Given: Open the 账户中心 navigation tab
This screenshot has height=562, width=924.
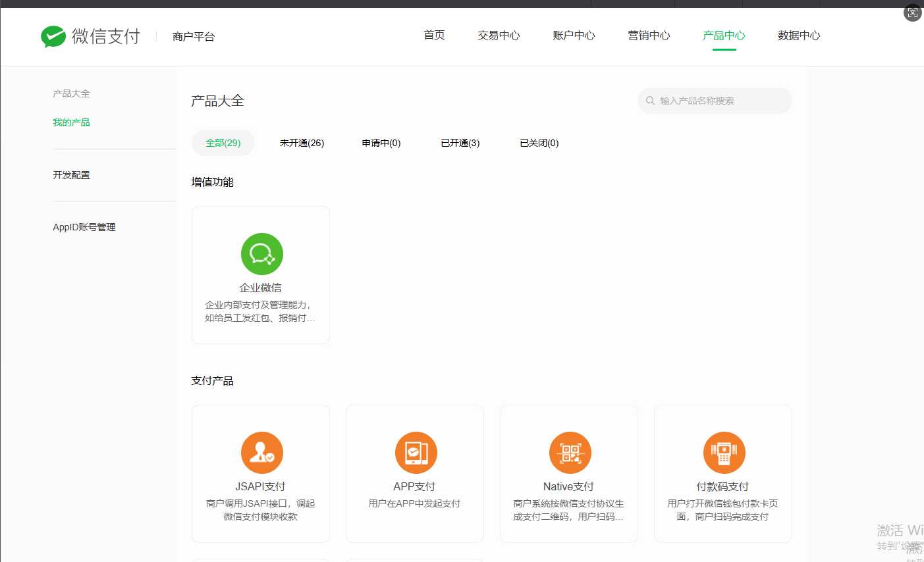Looking at the screenshot, I should coord(574,36).
